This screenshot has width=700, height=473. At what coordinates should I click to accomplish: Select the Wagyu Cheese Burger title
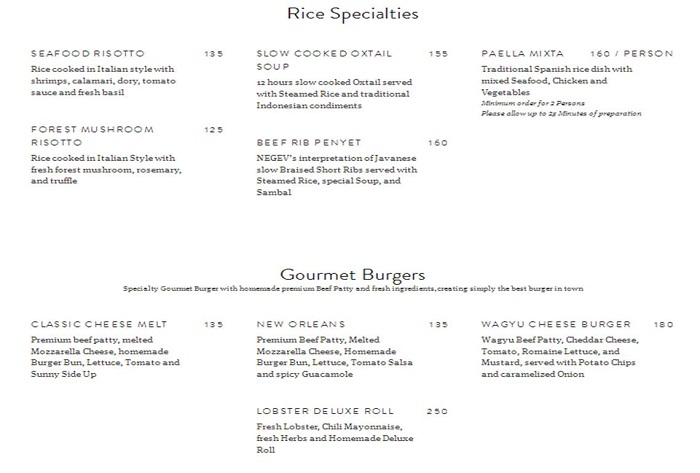pos(556,324)
